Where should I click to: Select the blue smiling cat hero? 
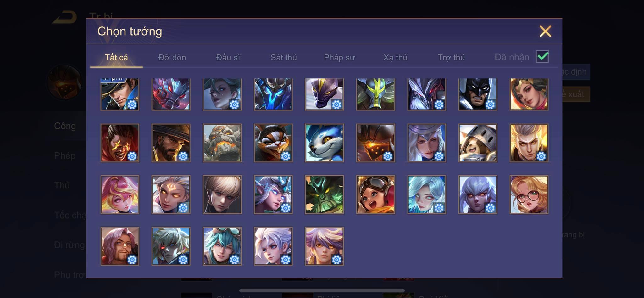pyautogui.click(x=324, y=143)
